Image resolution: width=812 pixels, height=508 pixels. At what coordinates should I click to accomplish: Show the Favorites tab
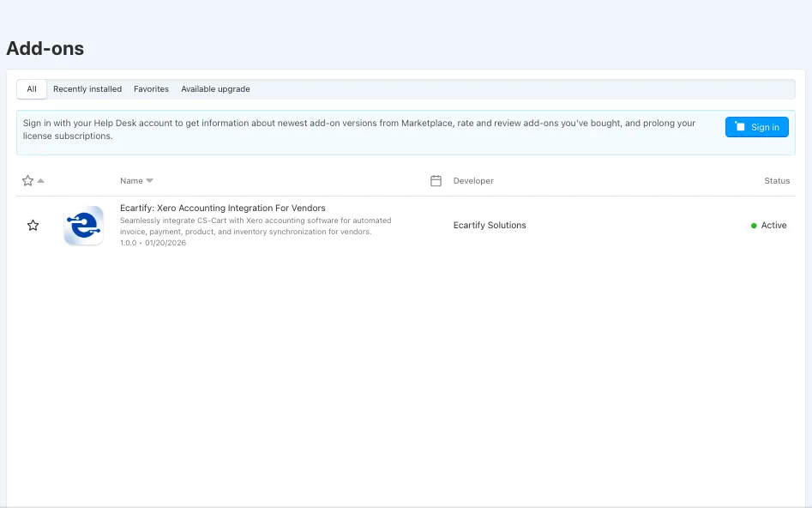[151, 89]
